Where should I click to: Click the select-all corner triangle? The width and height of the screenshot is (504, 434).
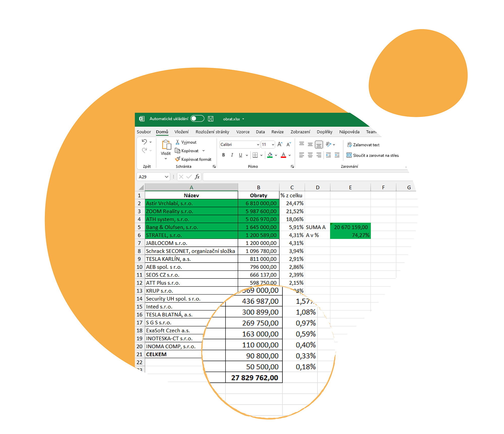(141, 188)
